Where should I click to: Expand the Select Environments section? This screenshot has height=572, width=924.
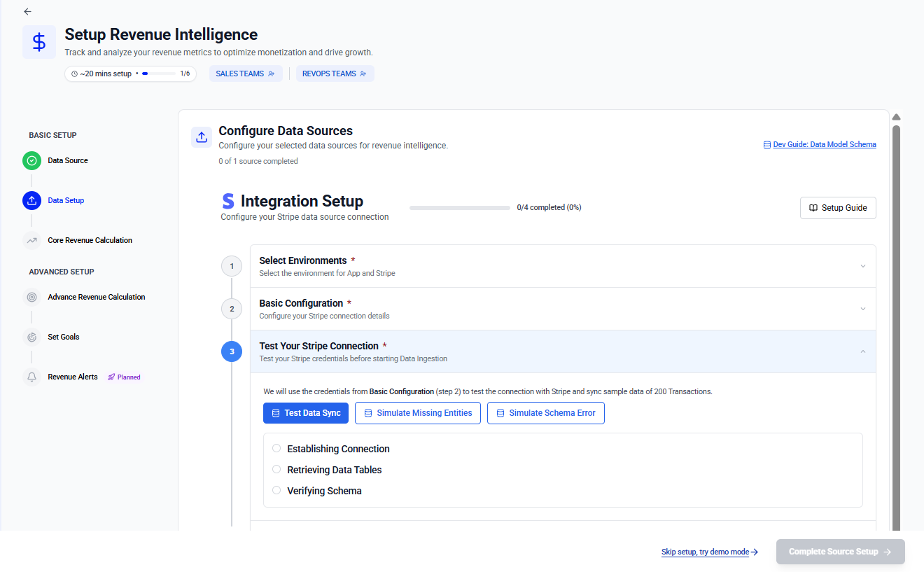pyautogui.click(x=862, y=266)
